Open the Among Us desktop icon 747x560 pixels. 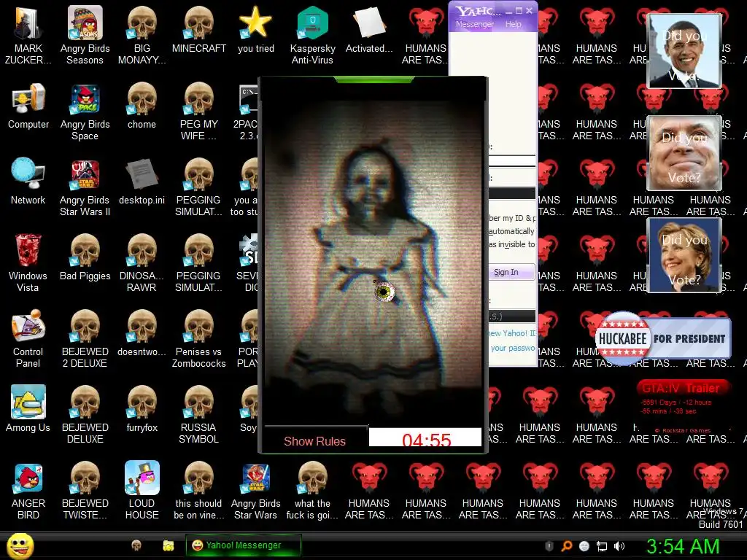pyautogui.click(x=28, y=409)
